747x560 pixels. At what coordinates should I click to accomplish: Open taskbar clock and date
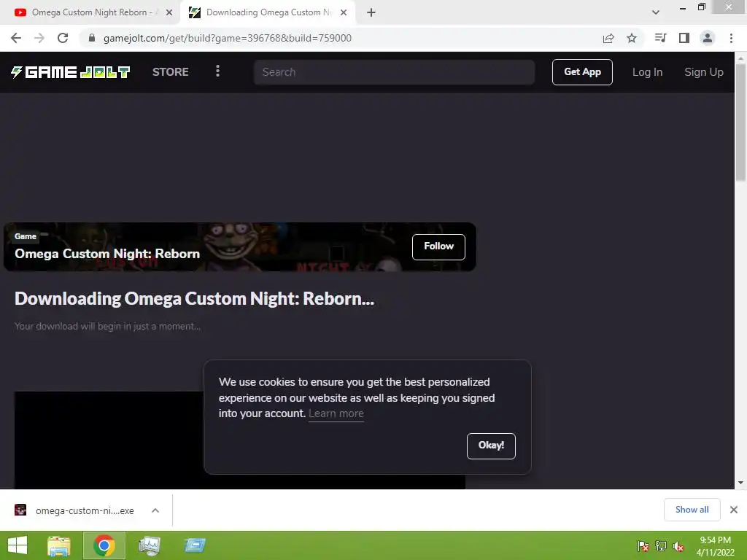715,546
